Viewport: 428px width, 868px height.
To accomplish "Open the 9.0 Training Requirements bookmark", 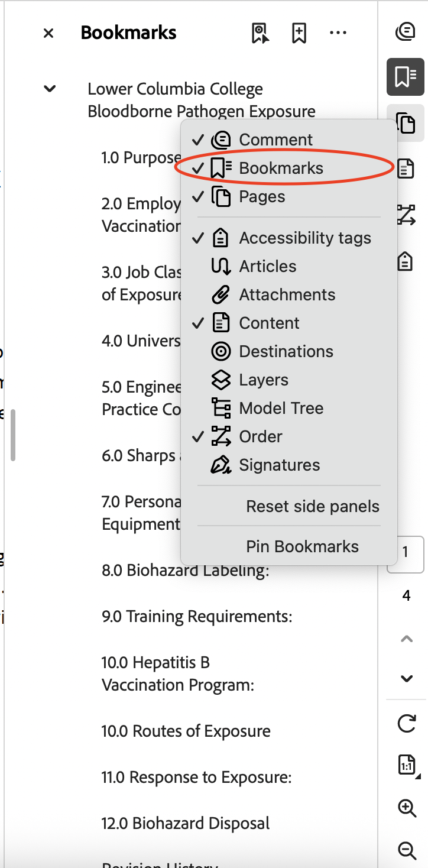I will (197, 616).
